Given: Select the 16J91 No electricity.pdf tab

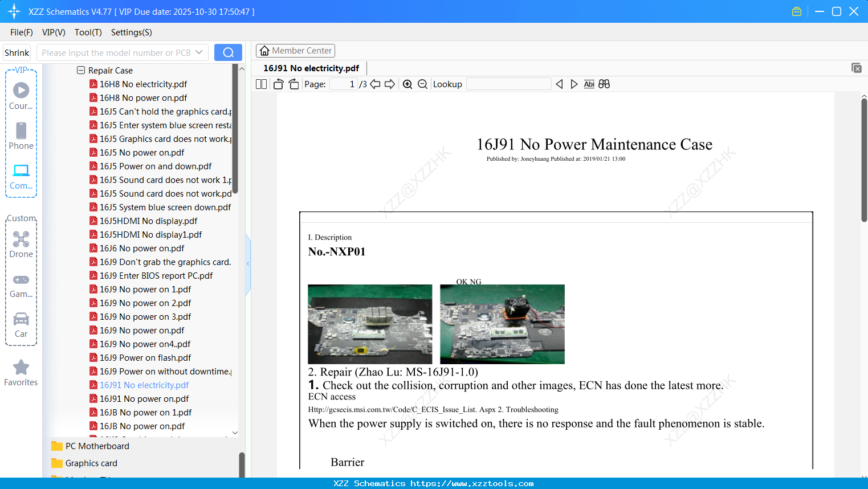Looking at the screenshot, I should [x=311, y=68].
